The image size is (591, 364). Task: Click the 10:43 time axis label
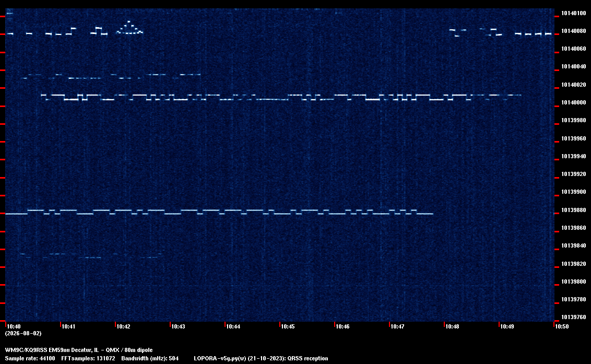pos(178,326)
